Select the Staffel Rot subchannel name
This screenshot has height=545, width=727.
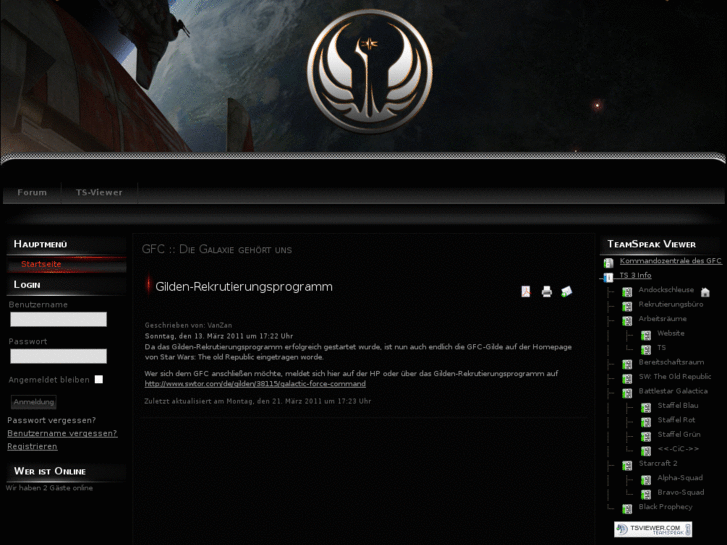(676, 420)
